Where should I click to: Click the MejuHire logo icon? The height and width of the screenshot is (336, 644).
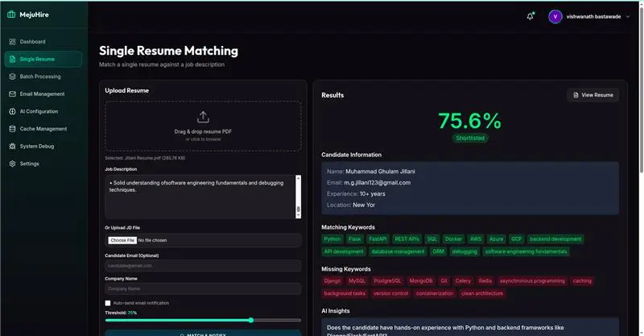(10, 14)
